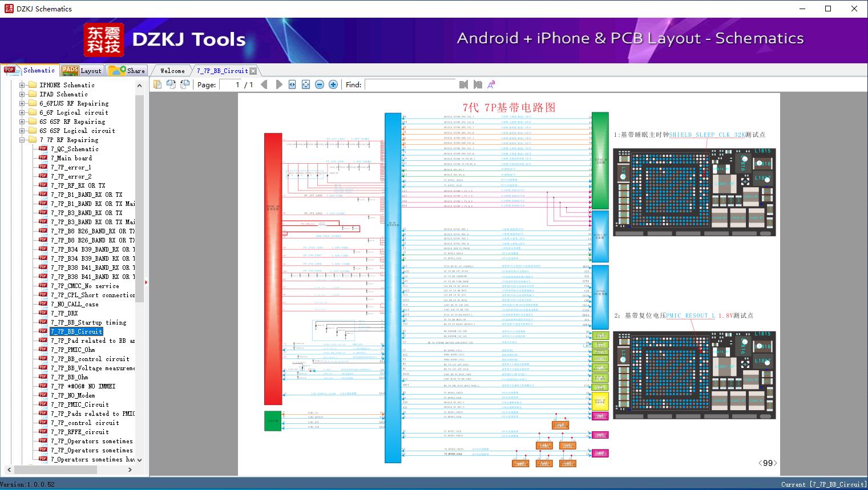Click the PDF icon beside 7_7P_DRX
The image size is (868, 490).
(x=43, y=313)
